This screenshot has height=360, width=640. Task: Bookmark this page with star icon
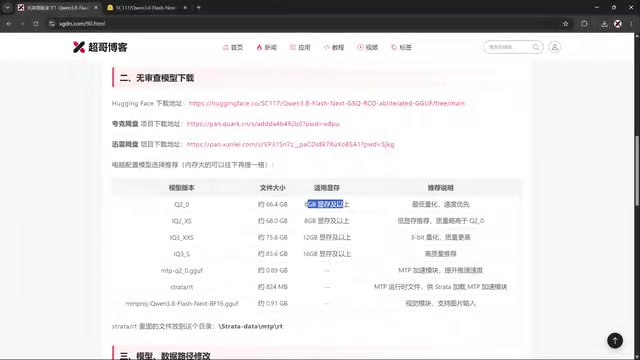pyautogui.click(x=565, y=24)
